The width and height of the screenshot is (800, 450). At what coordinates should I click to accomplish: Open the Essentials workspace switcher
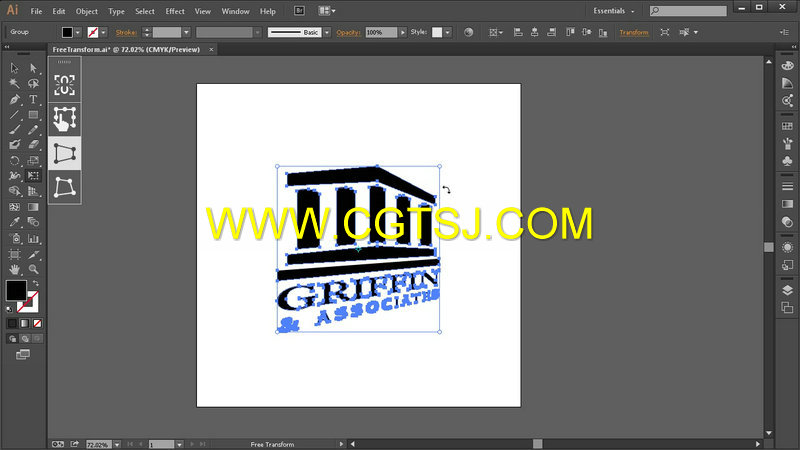pyautogui.click(x=614, y=11)
